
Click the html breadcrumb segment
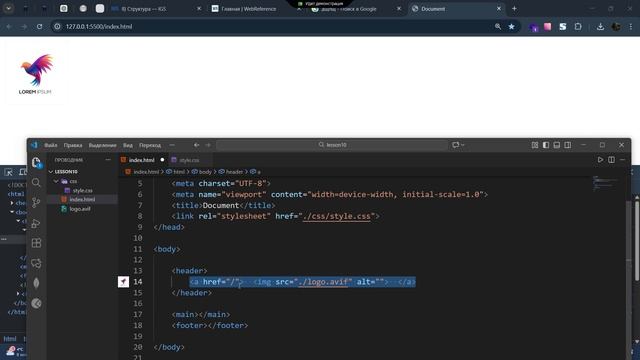click(179, 172)
